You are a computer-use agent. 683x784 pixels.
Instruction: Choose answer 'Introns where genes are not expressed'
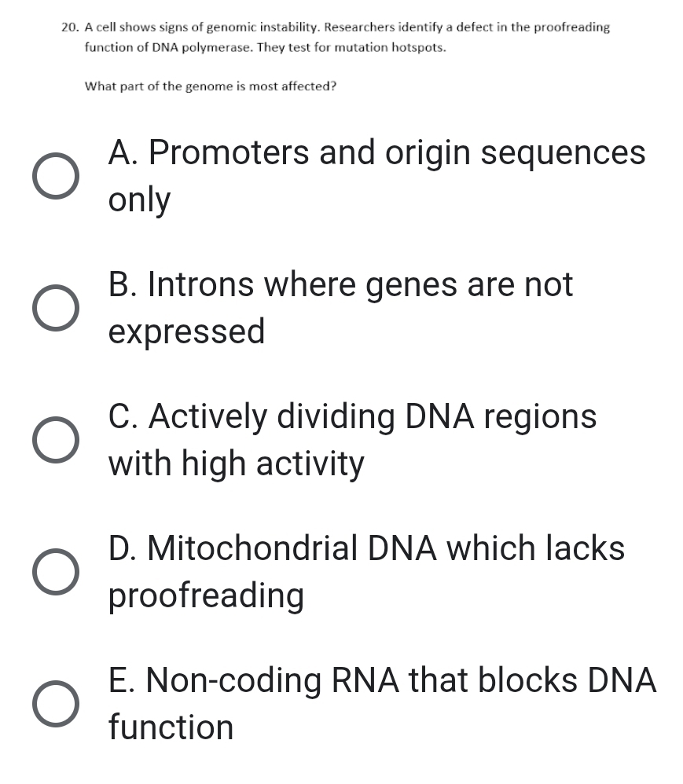point(341,308)
